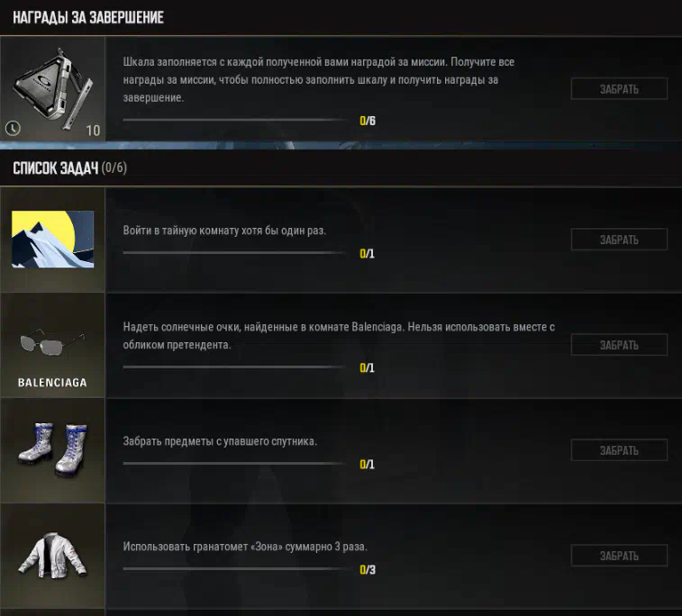Click the Balenciaga sunglasses reward icon
The image size is (682, 616).
(52, 341)
